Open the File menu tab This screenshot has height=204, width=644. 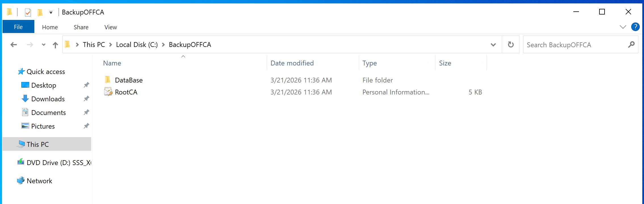click(x=18, y=27)
